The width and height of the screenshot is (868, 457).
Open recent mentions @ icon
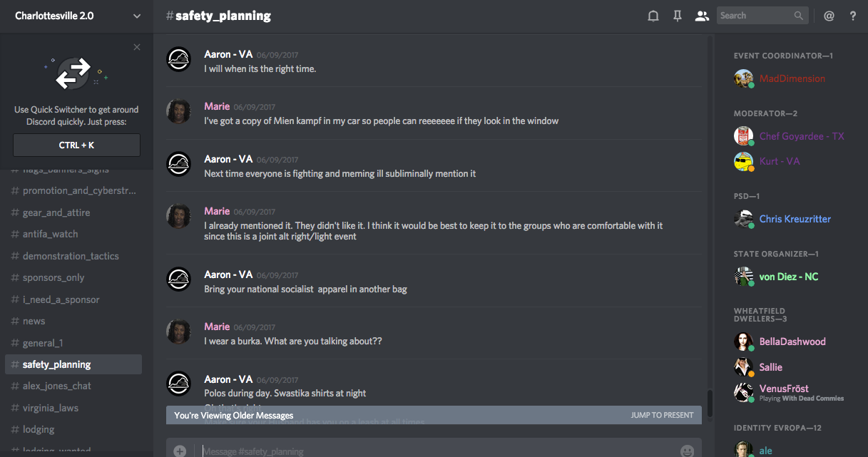coord(829,16)
